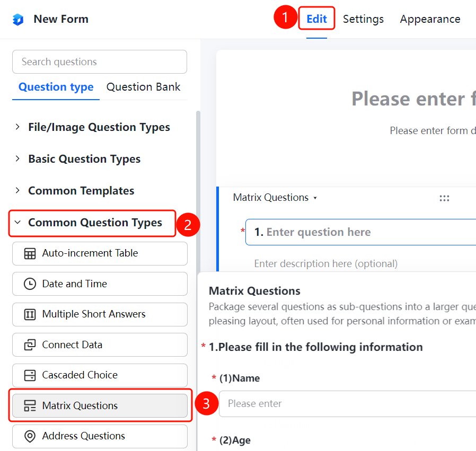Click the Cascaded Choice icon

click(30, 375)
